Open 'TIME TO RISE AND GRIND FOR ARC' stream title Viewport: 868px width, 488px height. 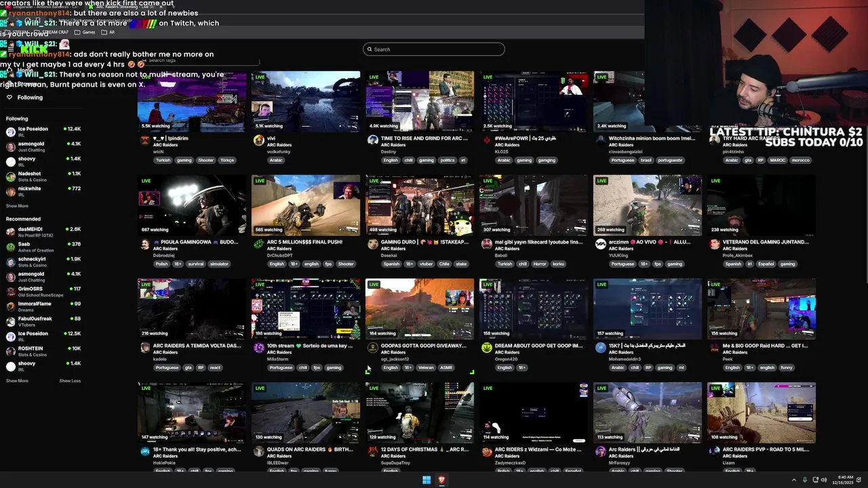click(x=425, y=138)
